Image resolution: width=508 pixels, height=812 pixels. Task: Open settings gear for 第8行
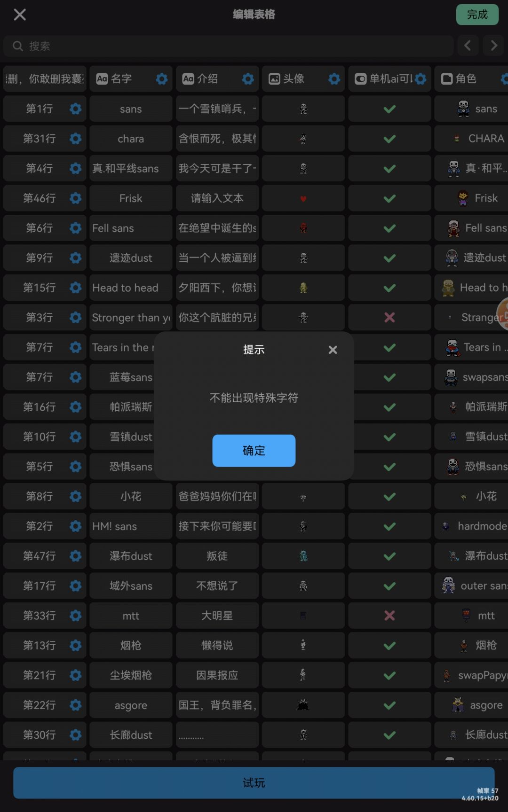[x=75, y=496]
